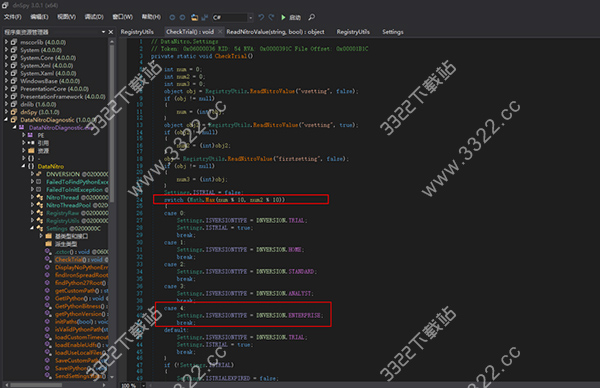Collapse the DataNitro namespace node

(23, 166)
